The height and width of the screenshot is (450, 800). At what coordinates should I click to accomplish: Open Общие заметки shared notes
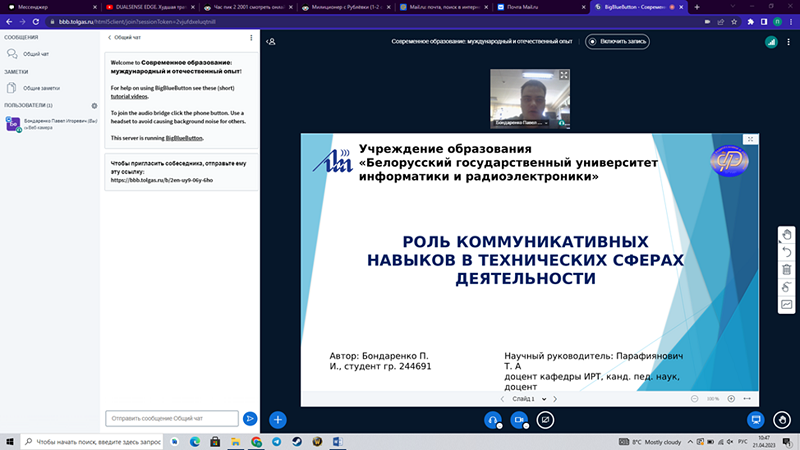pyautogui.click(x=41, y=88)
